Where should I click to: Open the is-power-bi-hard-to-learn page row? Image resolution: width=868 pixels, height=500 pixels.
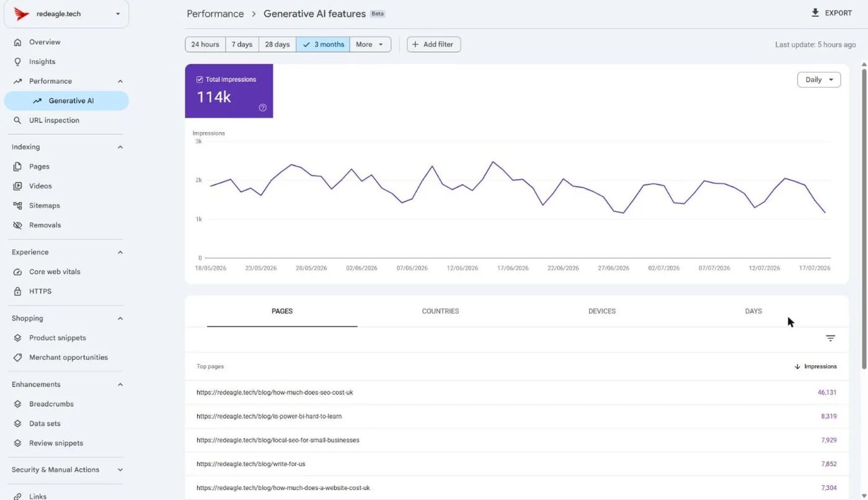click(x=516, y=416)
